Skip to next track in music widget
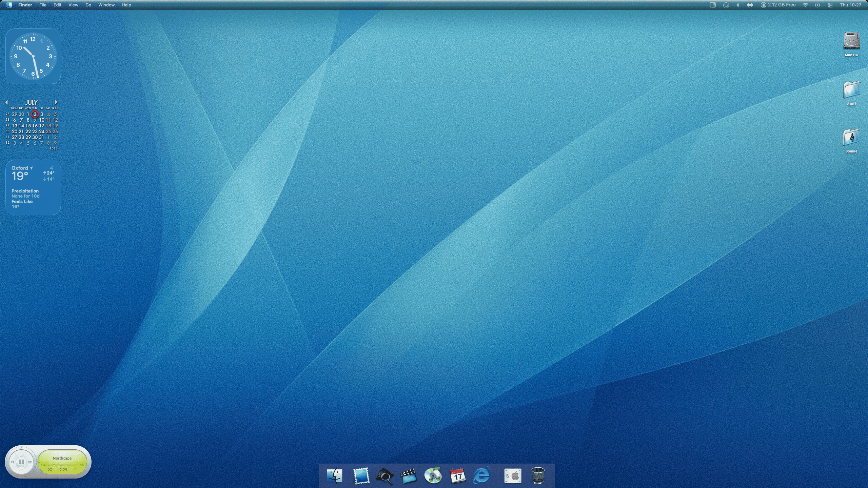This screenshot has height=488, width=868. coord(30,462)
